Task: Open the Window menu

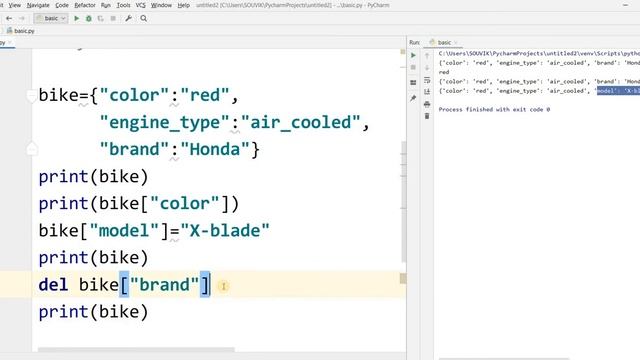Action: tap(161, 5)
